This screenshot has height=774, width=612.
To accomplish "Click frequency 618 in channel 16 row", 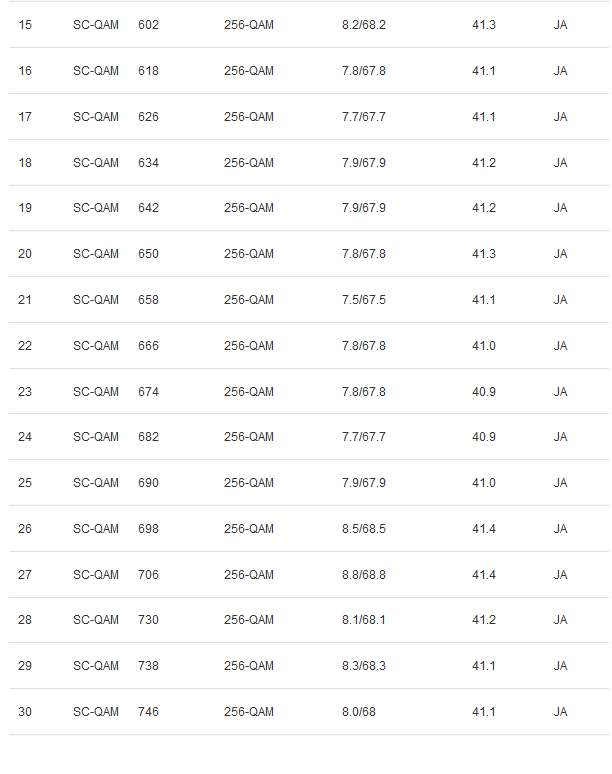I will (x=148, y=71).
